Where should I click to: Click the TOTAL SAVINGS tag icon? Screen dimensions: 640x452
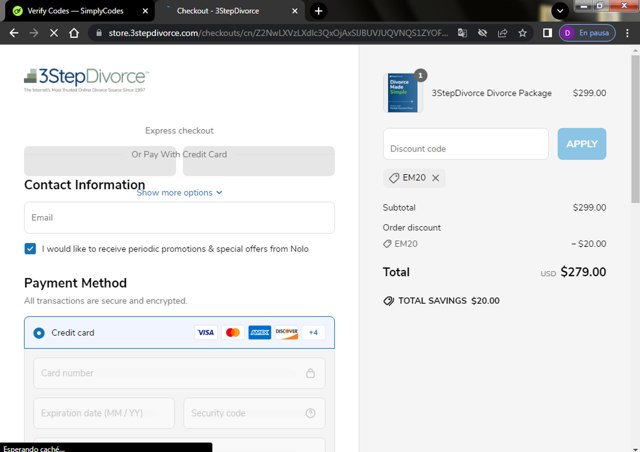389,301
